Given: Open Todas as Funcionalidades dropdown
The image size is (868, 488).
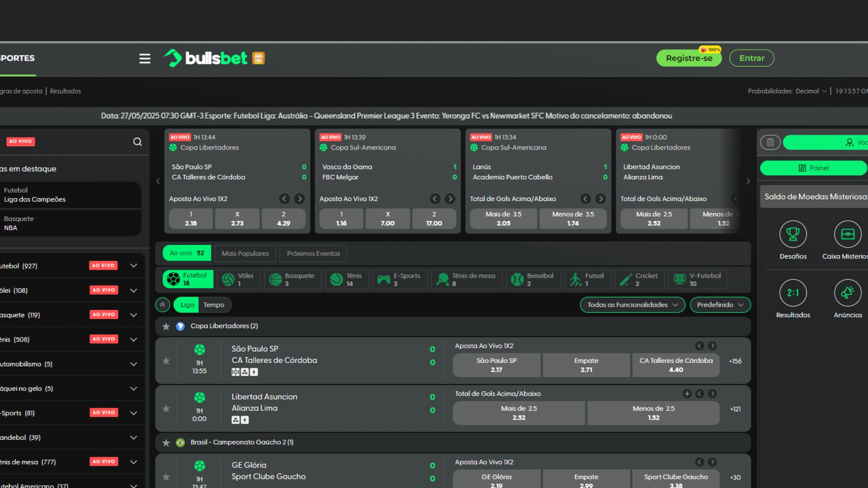Looking at the screenshot, I should pyautogui.click(x=632, y=305).
